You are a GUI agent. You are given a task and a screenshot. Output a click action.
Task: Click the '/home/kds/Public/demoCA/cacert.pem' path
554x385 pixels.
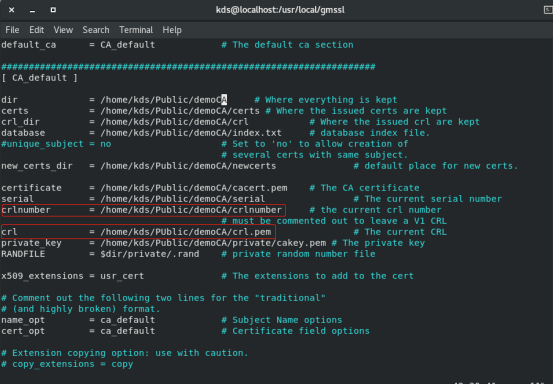point(194,188)
